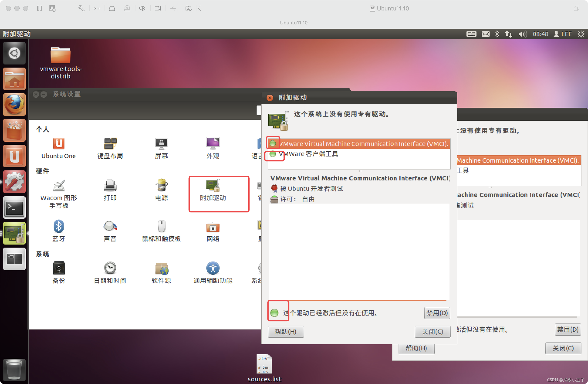Open the Trash in the launcher

coord(14,369)
